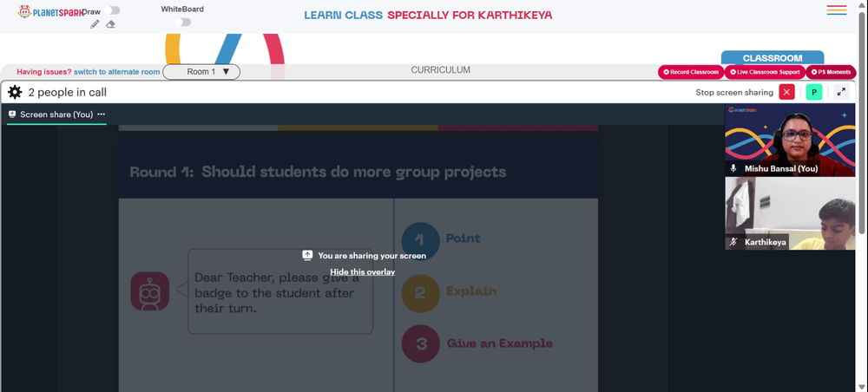The image size is (868, 392).
Task: Click the red stop screen sharing X
Action: point(786,92)
